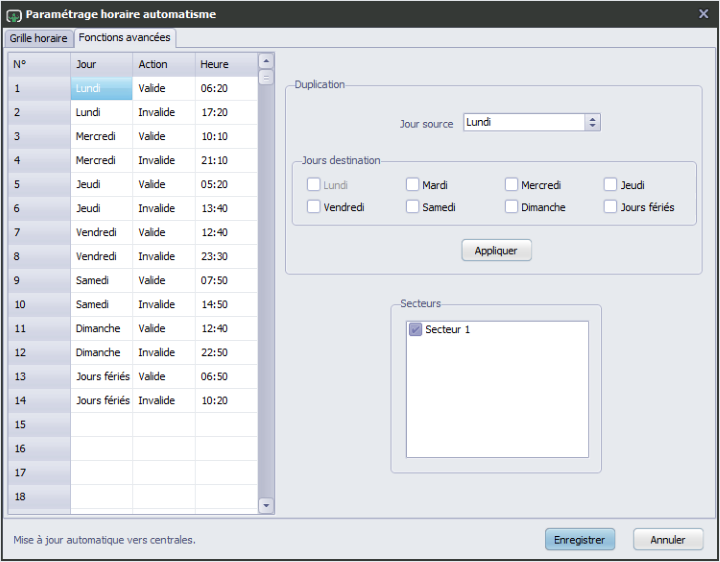
Task: Click the Action column header
Action: tap(164, 64)
